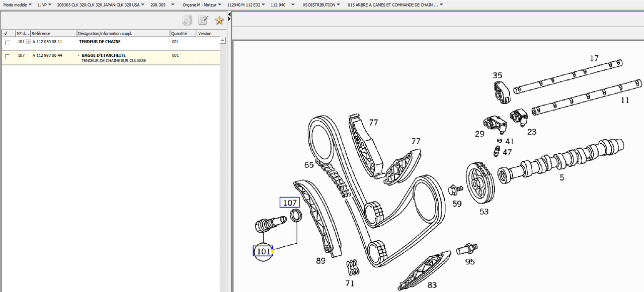Select reference A 112 050 08 11
The height and width of the screenshot is (292, 644).
pyautogui.click(x=47, y=42)
